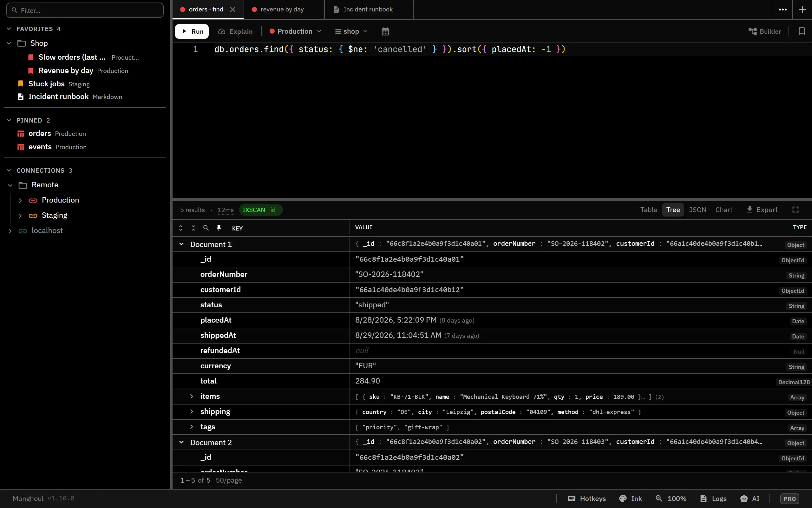Open Hotkeys from the status bar
Screen dimensions: 812x508
587,498
